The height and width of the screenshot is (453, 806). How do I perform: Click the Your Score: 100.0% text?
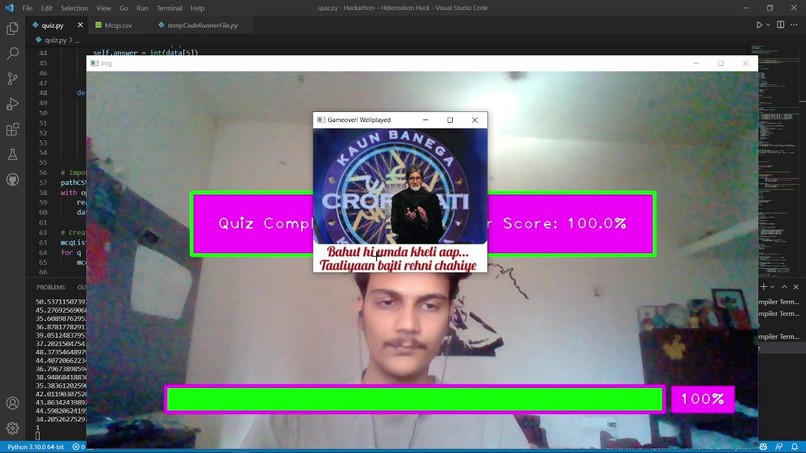tap(557, 223)
